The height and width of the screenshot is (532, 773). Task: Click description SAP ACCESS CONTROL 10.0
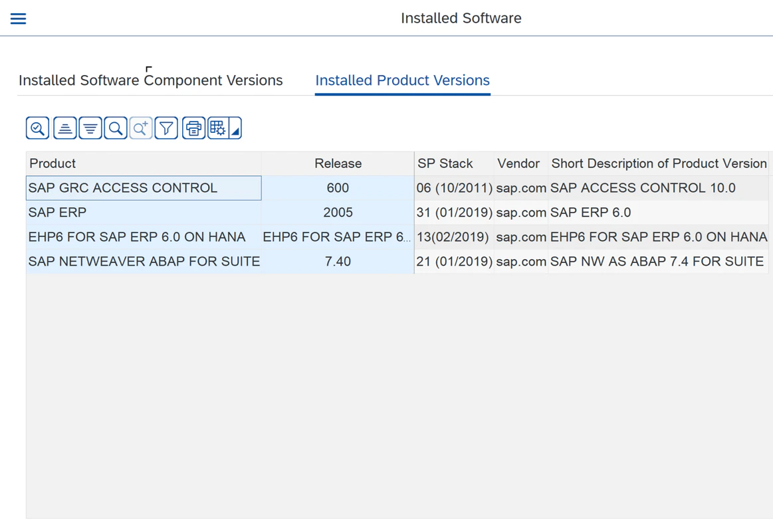pos(658,188)
